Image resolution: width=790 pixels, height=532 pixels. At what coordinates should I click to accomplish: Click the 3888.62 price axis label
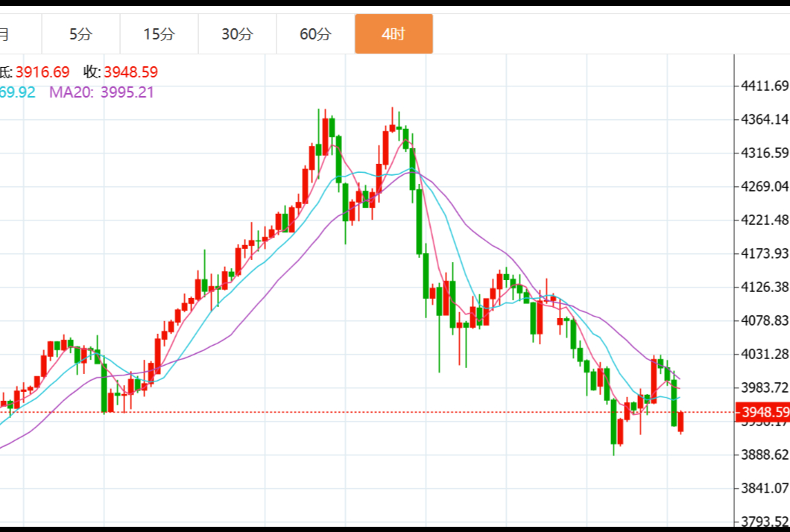(765, 455)
